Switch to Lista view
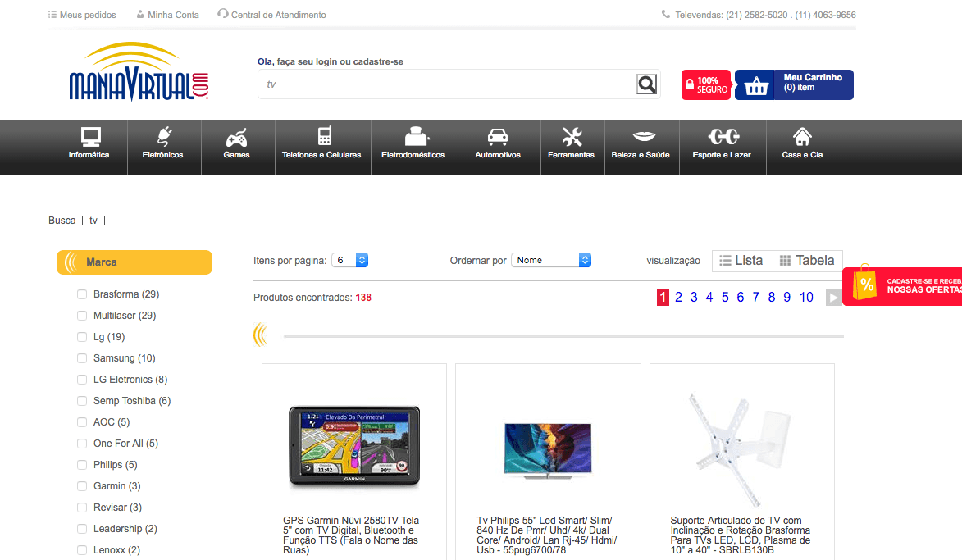This screenshot has width=962, height=560. 741,261
